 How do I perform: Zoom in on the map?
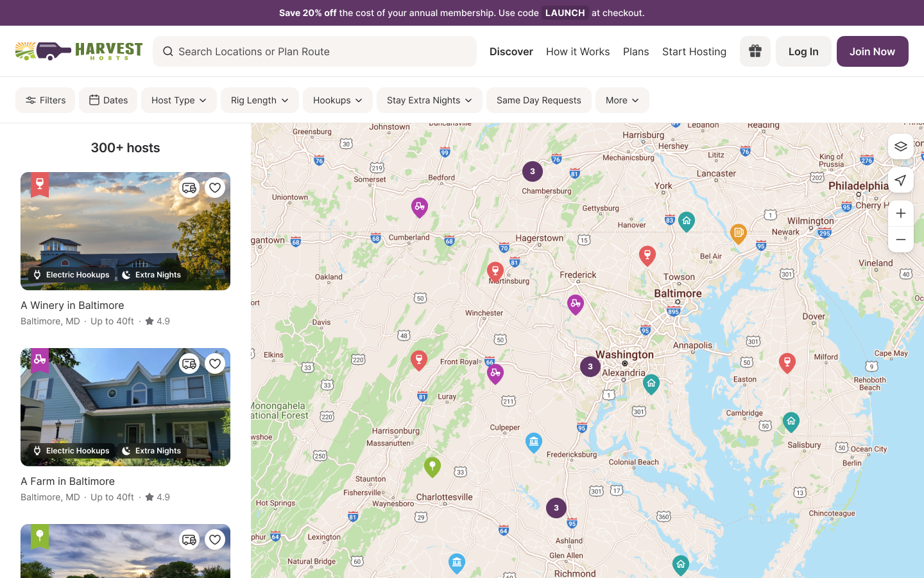pos(901,213)
